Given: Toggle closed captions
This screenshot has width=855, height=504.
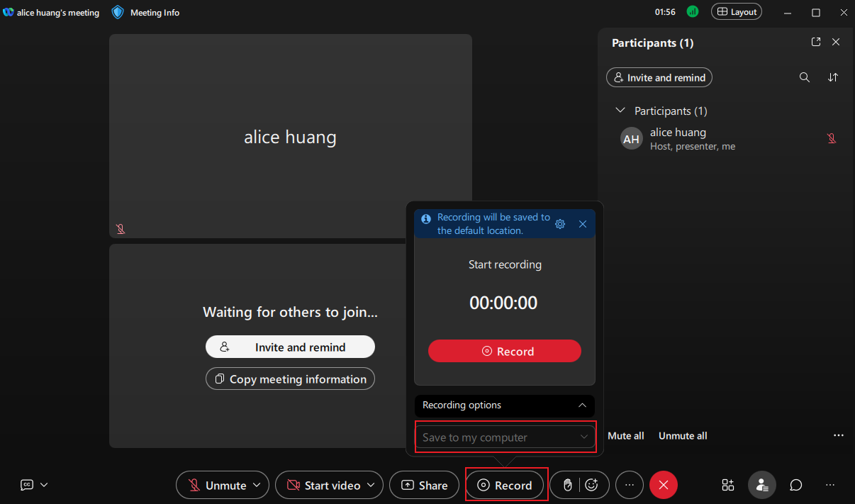Looking at the screenshot, I should 26,485.
